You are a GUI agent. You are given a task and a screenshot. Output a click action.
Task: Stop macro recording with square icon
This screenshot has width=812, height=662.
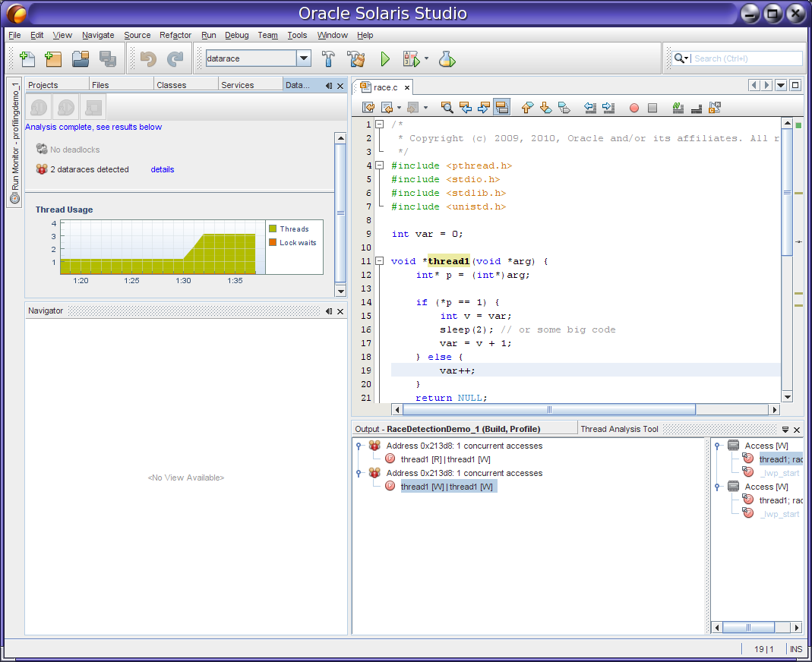652,108
